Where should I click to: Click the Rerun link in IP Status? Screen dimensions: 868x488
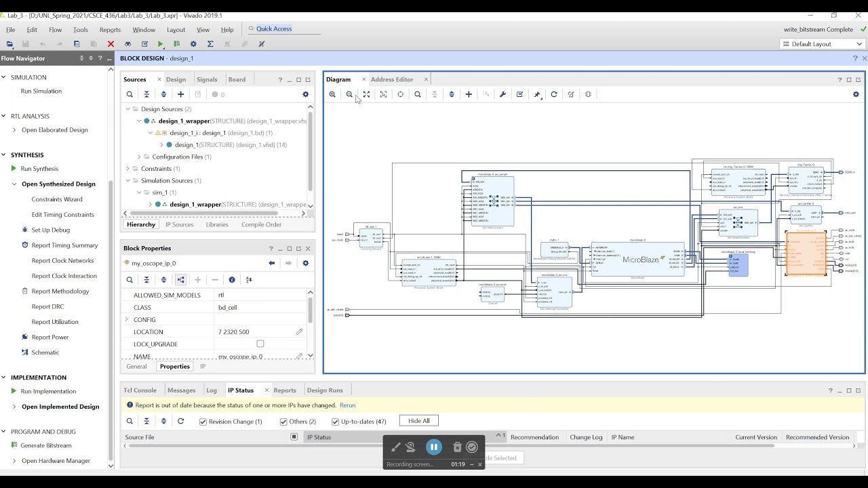[x=347, y=405]
